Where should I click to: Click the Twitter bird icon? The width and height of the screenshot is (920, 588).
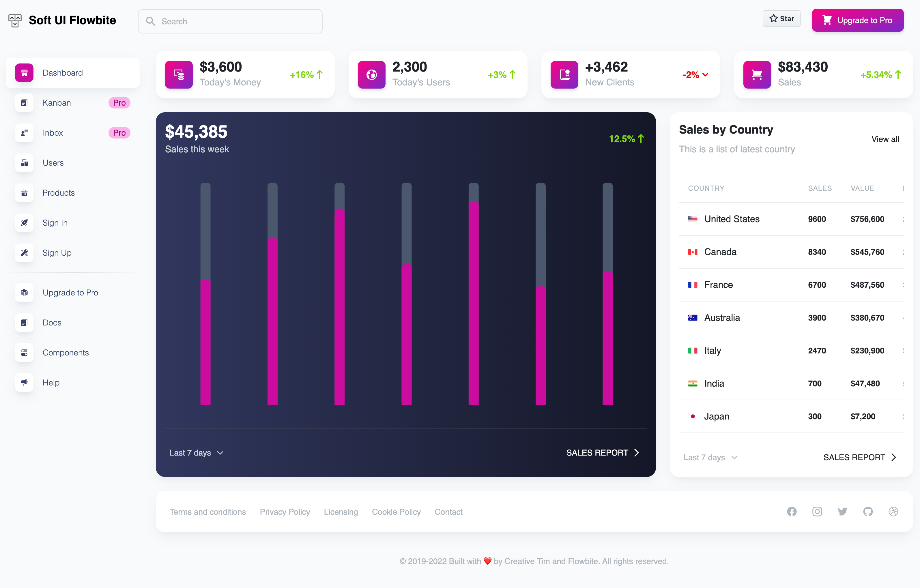tap(842, 512)
